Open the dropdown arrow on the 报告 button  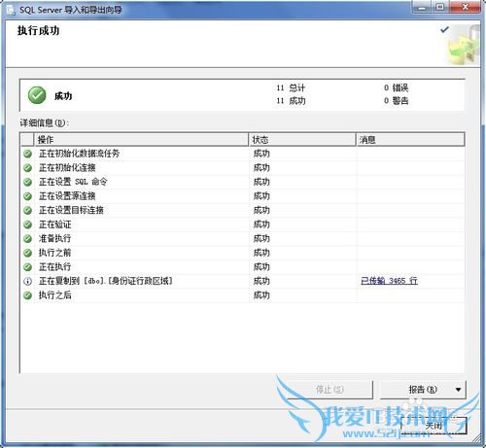tap(458, 390)
